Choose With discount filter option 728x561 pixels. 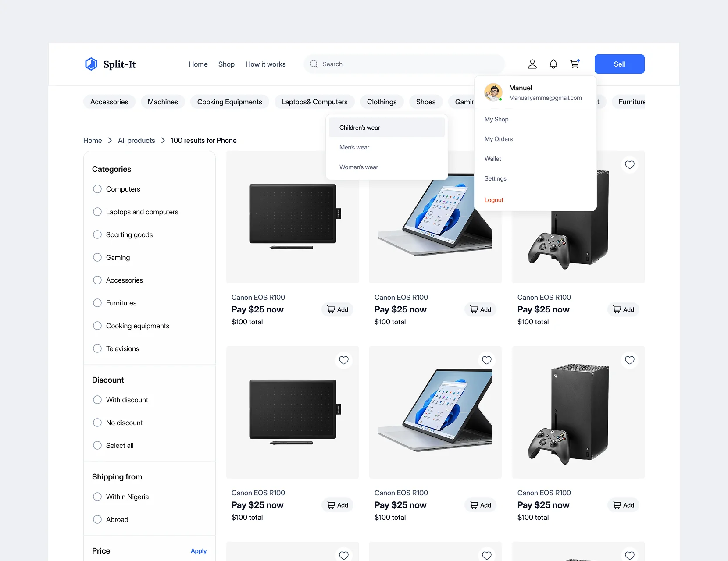point(97,400)
